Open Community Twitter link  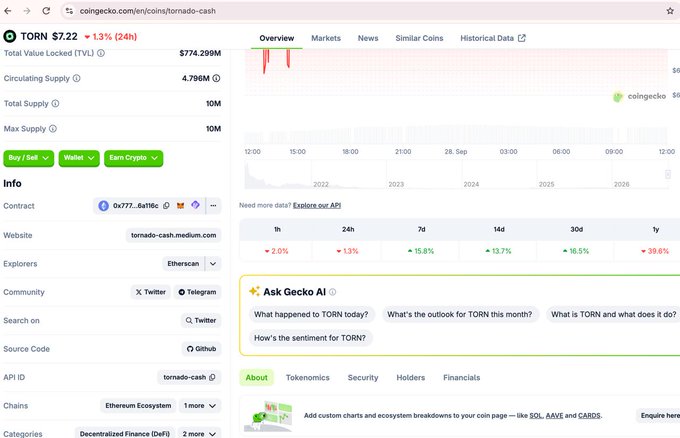point(150,292)
